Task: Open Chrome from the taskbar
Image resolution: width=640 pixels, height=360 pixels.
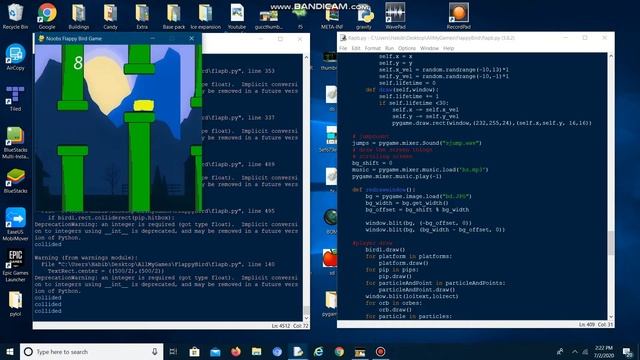Action: click(x=339, y=351)
